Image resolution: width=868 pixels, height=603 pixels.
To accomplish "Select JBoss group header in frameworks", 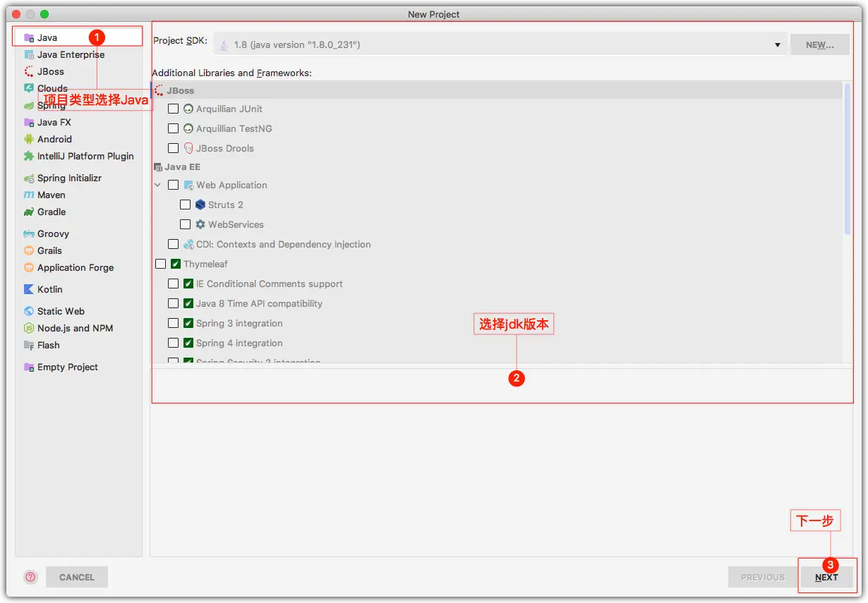I will [496, 90].
